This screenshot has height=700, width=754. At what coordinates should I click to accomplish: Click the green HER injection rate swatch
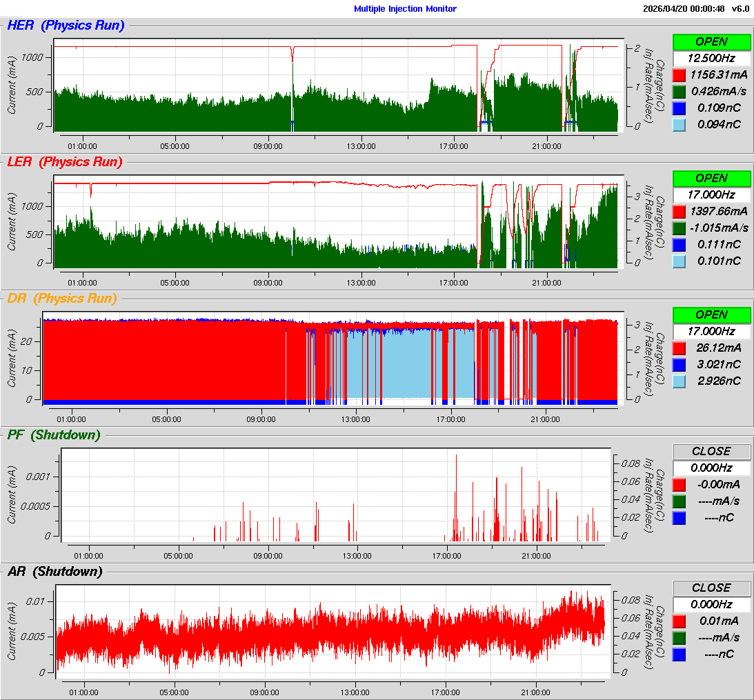679,91
